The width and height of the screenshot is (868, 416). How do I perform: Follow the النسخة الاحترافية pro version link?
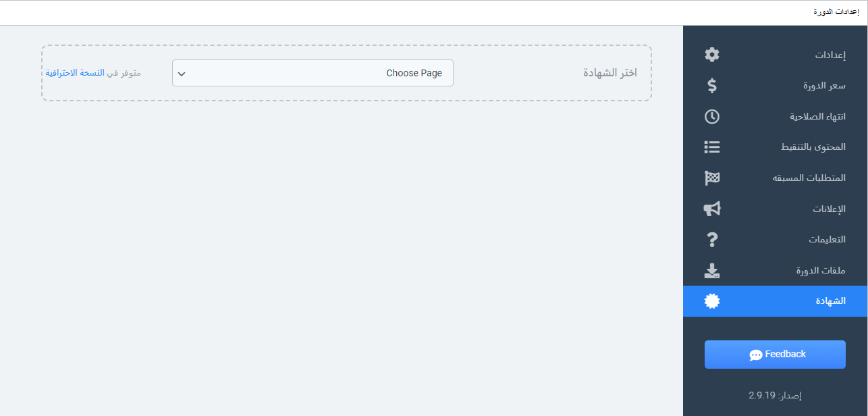(75, 73)
